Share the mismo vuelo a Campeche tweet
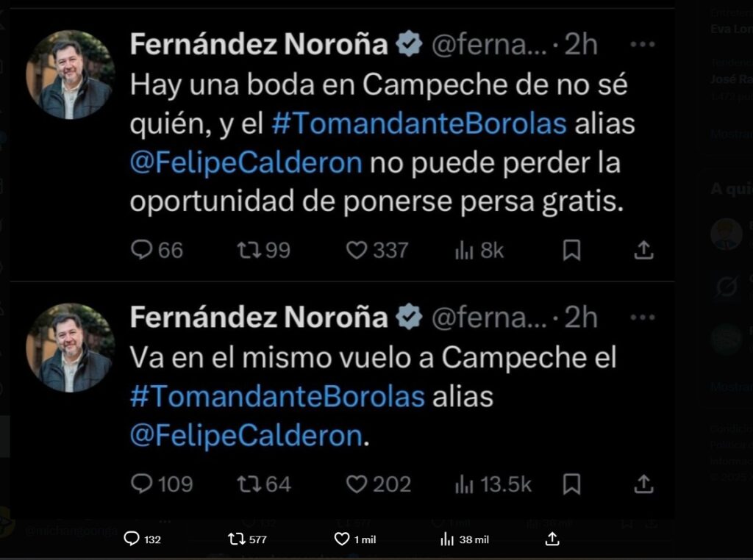753x560 pixels. coord(643,484)
